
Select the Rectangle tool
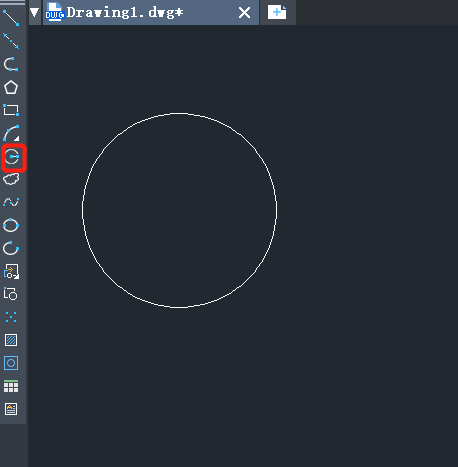pyautogui.click(x=11, y=110)
